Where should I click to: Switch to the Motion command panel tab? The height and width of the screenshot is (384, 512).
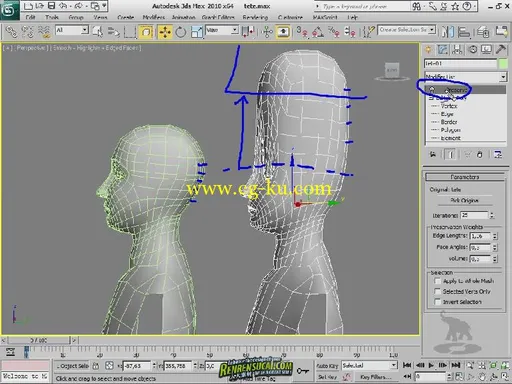pos(473,50)
